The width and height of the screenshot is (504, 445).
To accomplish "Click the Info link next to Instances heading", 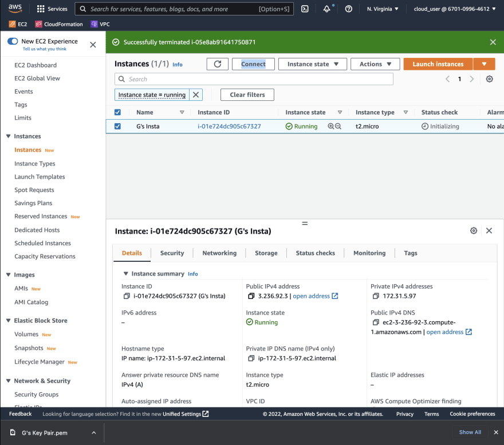I will tap(177, 65).
